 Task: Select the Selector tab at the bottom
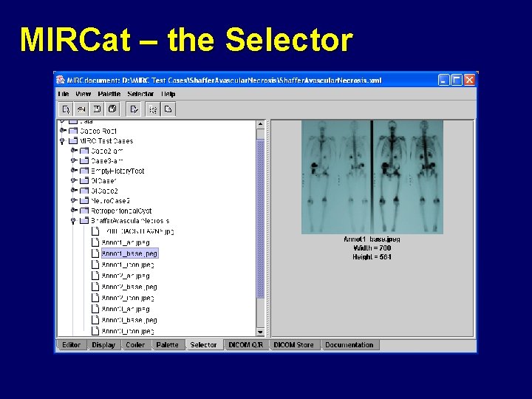click(x=203, y=345)
